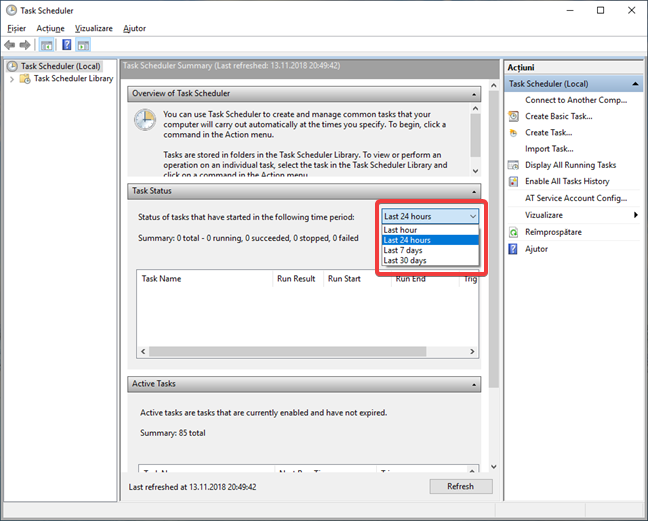
Task: Click Import Task action
Action: (x=549, y=149)
